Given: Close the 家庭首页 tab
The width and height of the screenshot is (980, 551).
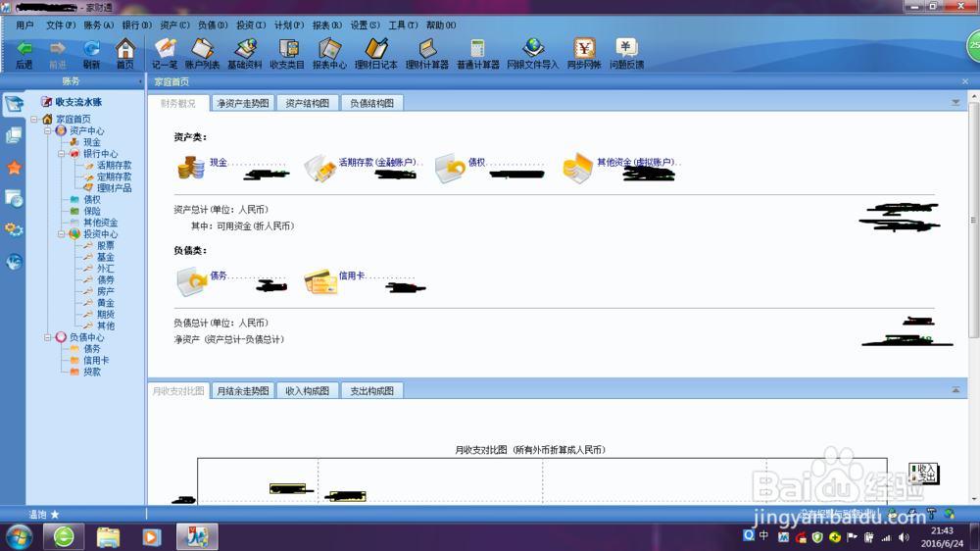Looking at the screenshot, I should click(x=965, y=81).
